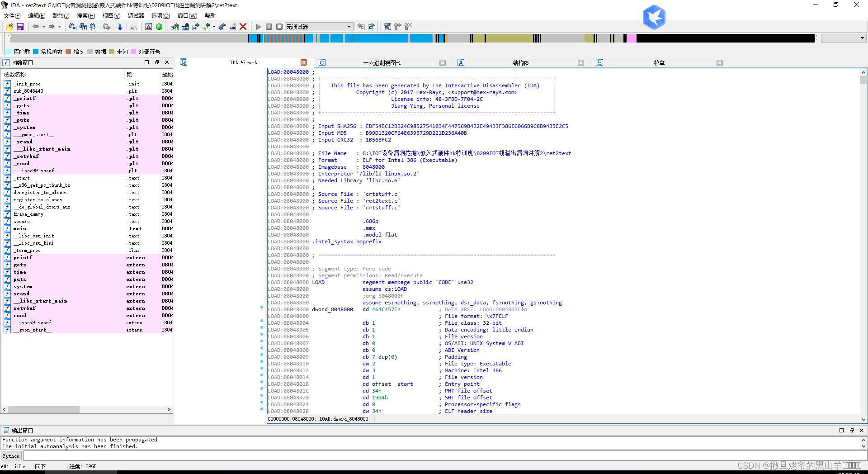Click the blue asterisk array icon
868x474 pixels.
click(x=222, y=27)
